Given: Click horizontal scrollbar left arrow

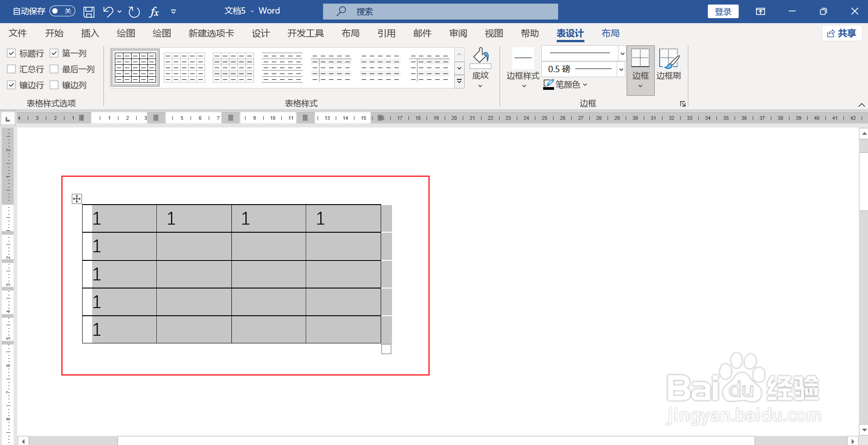Looking at the screenshot, I should pos(23,441).
